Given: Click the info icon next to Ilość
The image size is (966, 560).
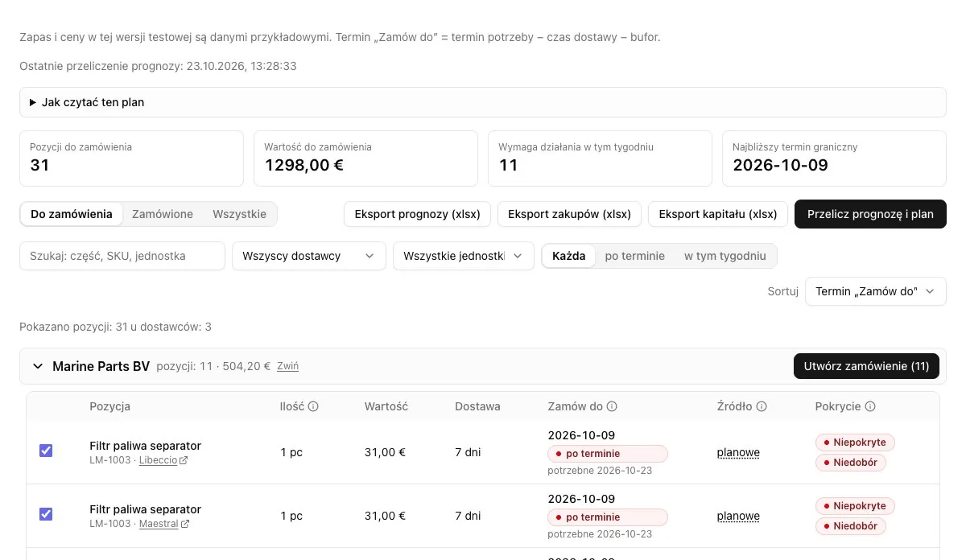Looking at the screenshot, I should coord(313,406).
